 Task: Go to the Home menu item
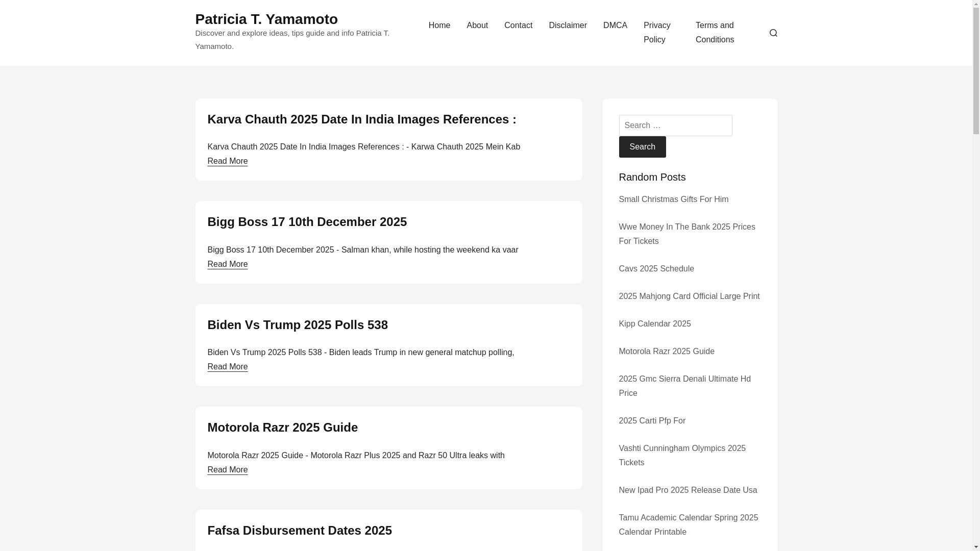tap(439, 26)
